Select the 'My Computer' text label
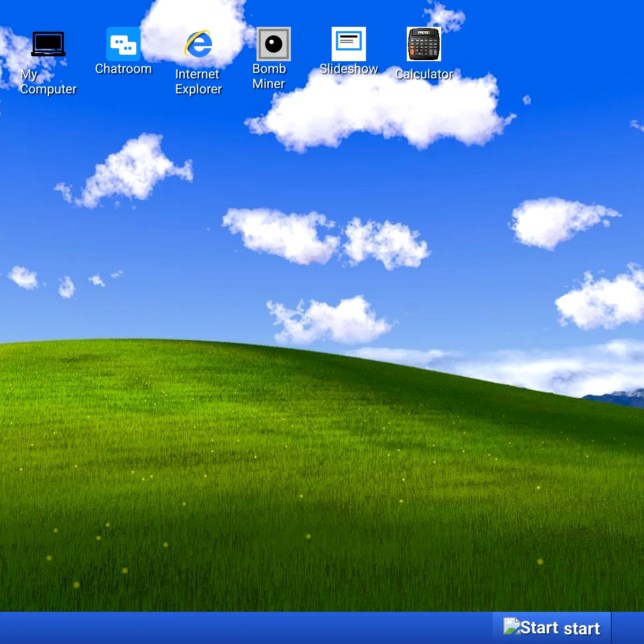This screenshot has width=644, height=644. point(48,82)
